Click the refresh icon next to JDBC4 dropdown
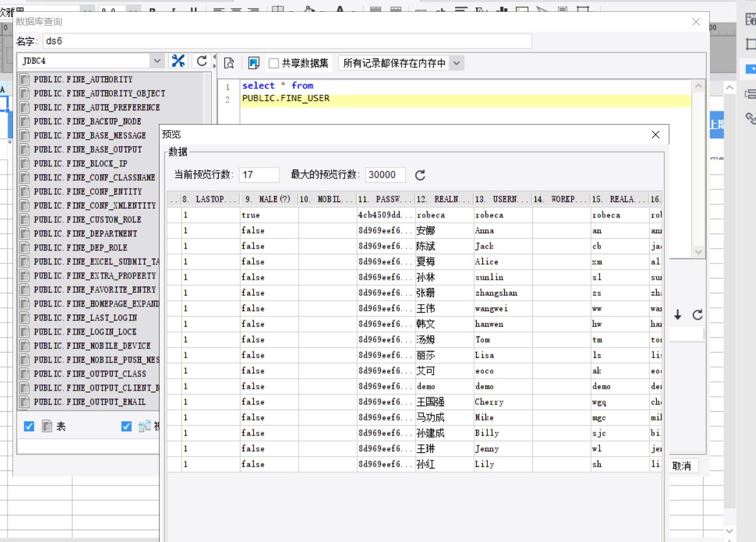Viewport: 756px width, 542px height. [x=201, y=60]
